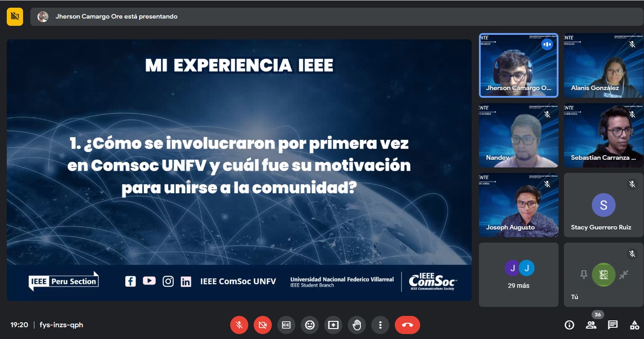The width and height of the screenshot is (644, 339).
Task: Click the 'MI EXPERIENCIA IEEE' slide title
Action: point(239,66)
